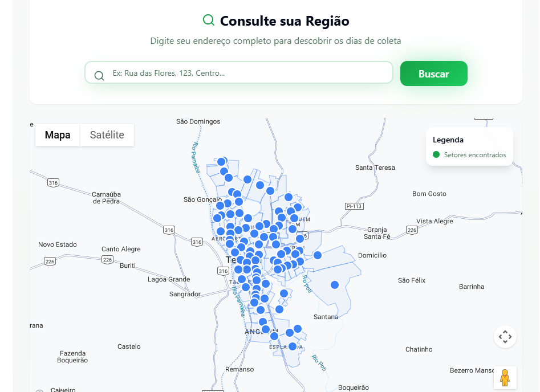This screenshot has height=392, width=540.
Task: Switch to the Satélite map view
Action: click(x=107, y=135)
